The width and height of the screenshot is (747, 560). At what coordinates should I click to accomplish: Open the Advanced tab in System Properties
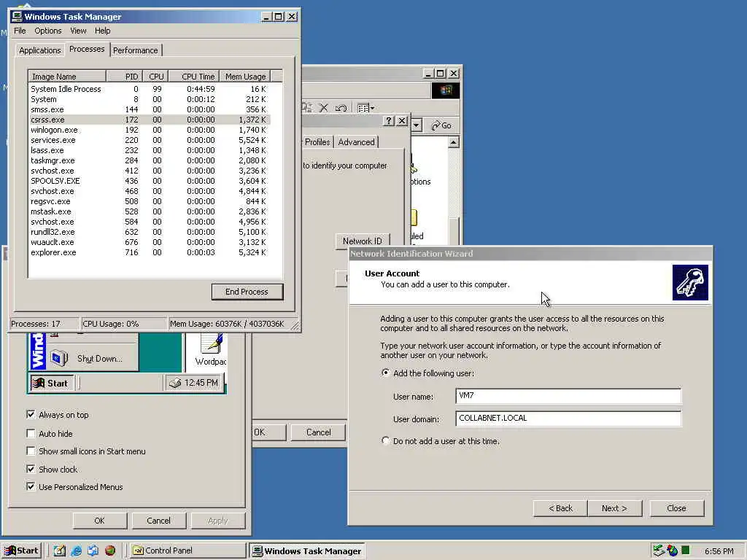[x=356, y=142]
